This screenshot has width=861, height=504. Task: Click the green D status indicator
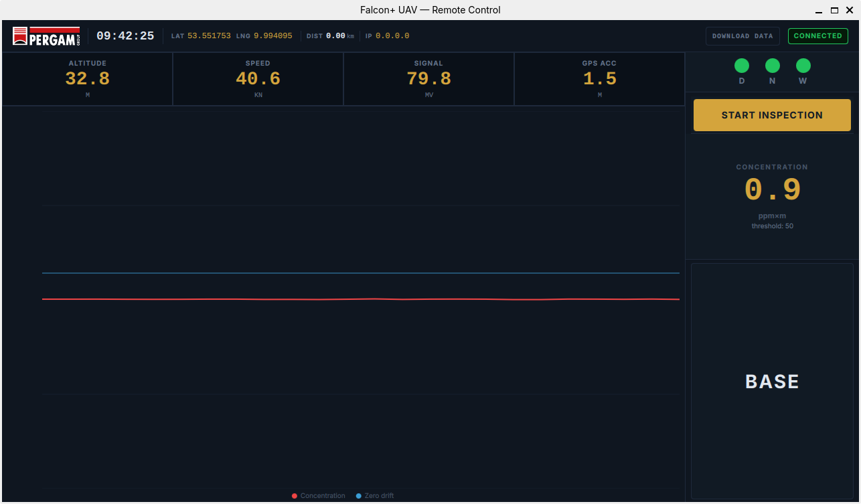tap(741, 66)
